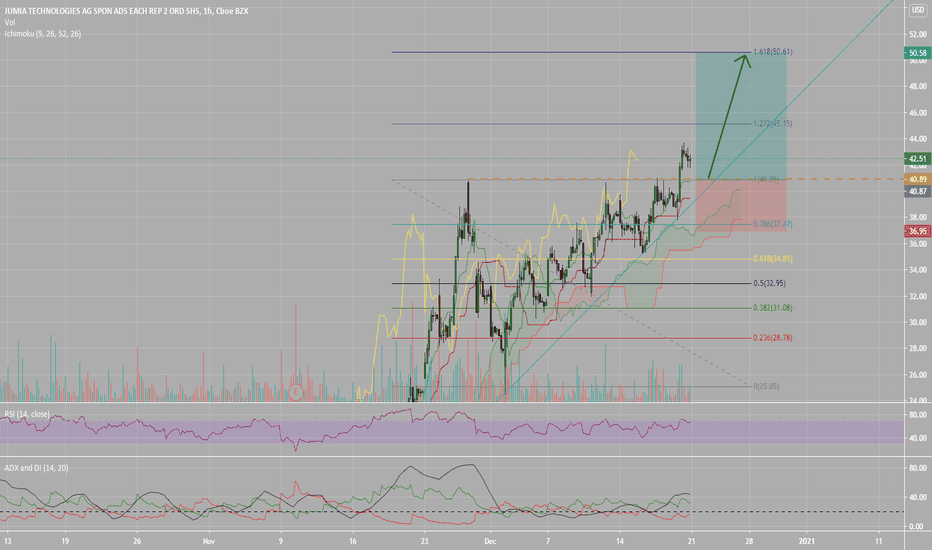Click the 1.272(45.15) Fibonacci level label
Screen dimensions: 932x550
coord(773,124)
